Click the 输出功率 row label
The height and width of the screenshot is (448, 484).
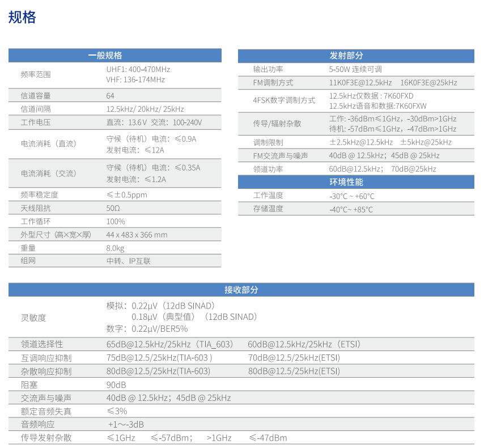pyautogui.click(x=268, y=69)
